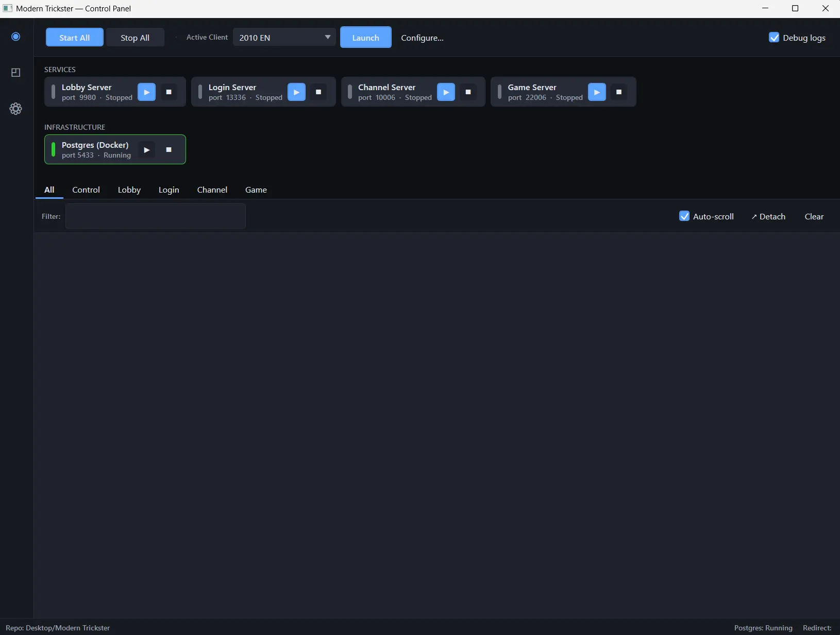Switch to the All log tab
The height and width of the screenshot is (635, 840).
coord(49,190)
